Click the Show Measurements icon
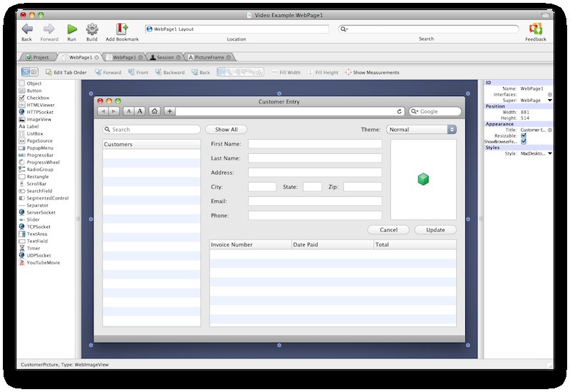The height and width of the screenshot is (392, 570). [348, 73]
